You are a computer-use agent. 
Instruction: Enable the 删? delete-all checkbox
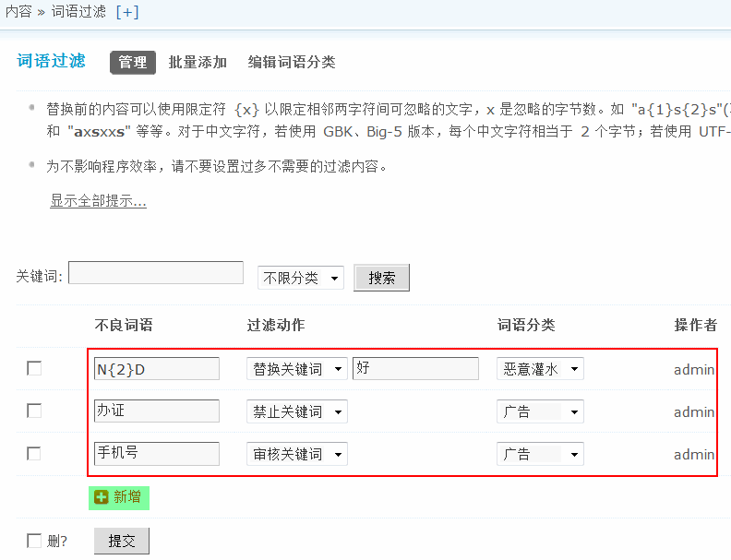(34, 541)
